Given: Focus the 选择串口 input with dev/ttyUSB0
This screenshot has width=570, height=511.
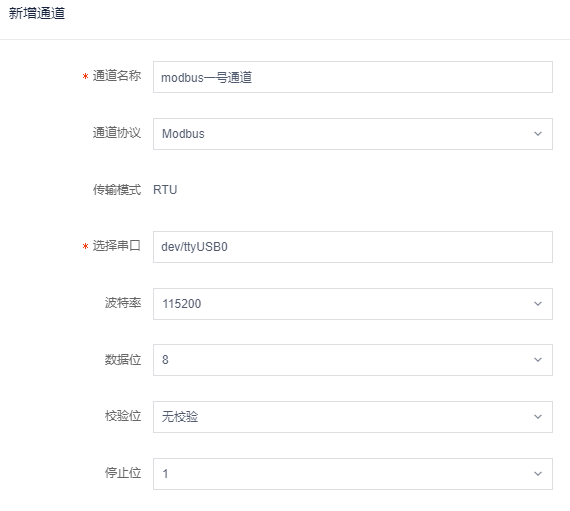Looking at the screenshot, I should 353,247.
